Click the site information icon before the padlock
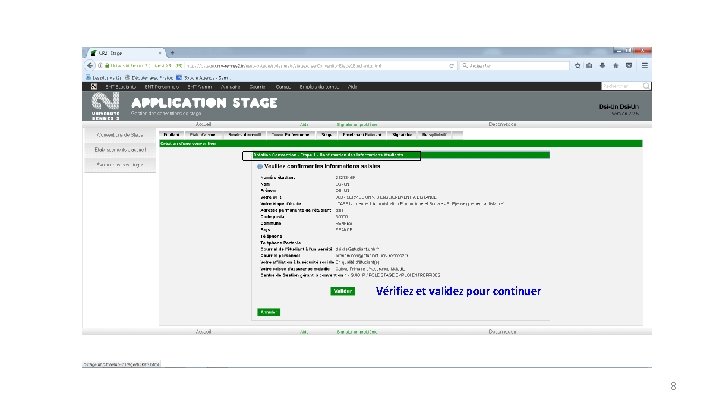 pos(100,66)
